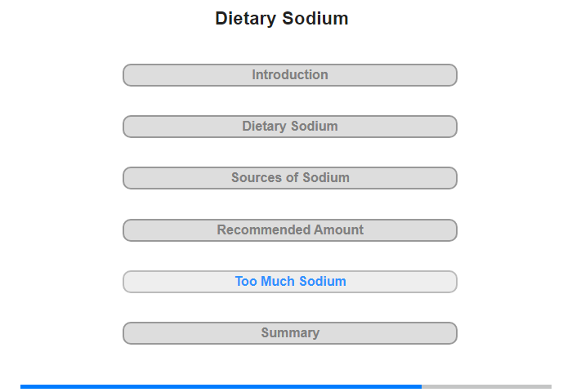Open the Introduction section

point(290,75)
